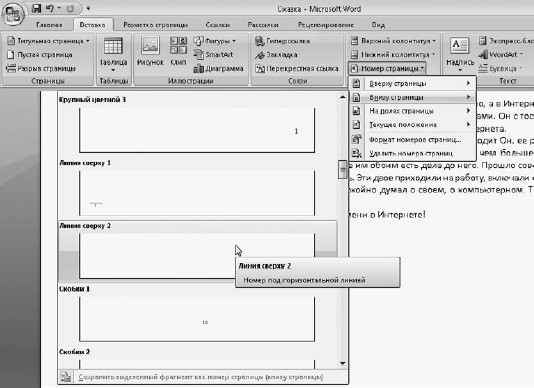The image size is (534, 388).
Task: Switch to the Разметка страницы tab
Action: click(x=155, y=25)
